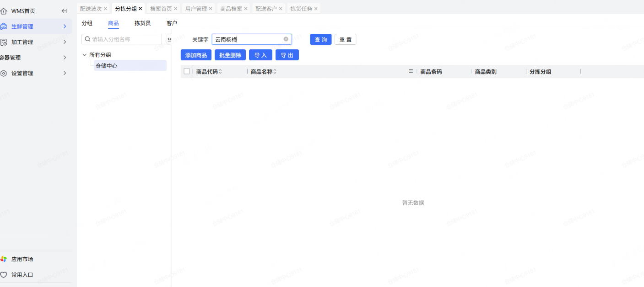Open the 客户 sub-tab
644x287 pixels.
(x=172, y=23)
